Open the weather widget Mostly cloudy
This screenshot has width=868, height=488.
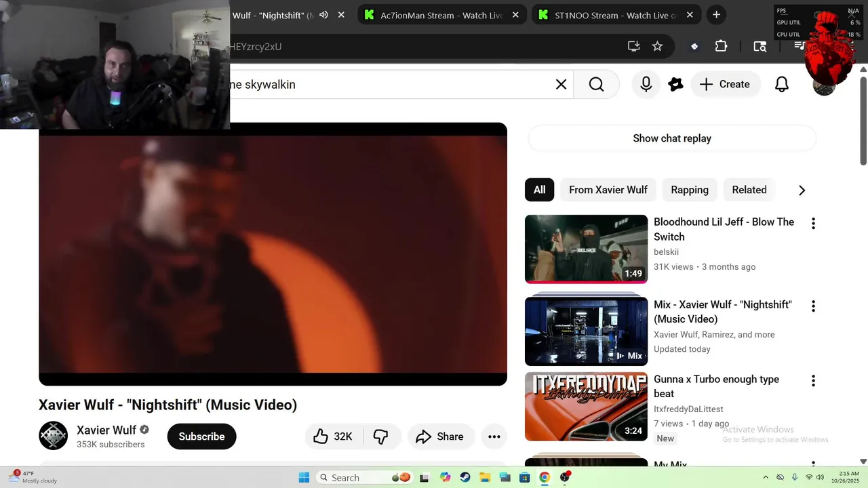point(33,477)
